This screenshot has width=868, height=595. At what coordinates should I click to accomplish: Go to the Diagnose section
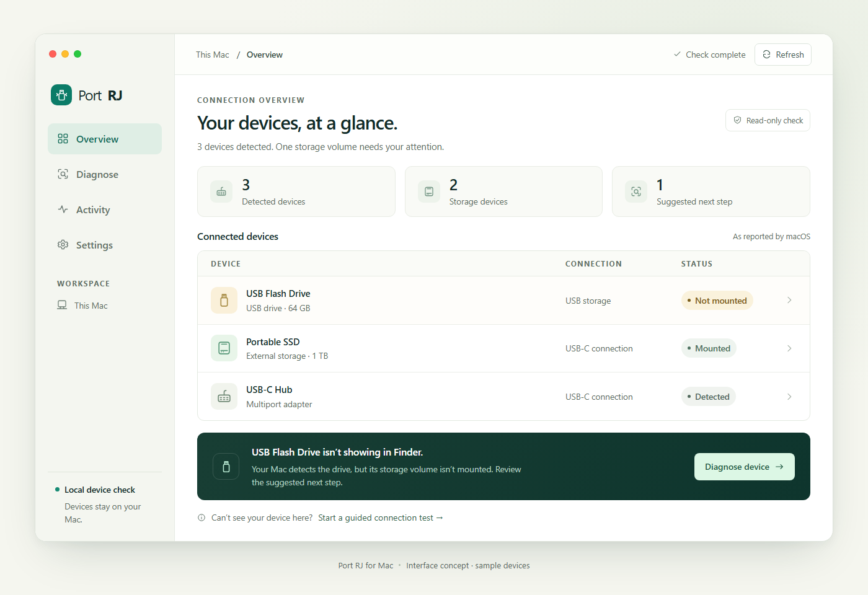pyautogui.click(x=105, y=174)
